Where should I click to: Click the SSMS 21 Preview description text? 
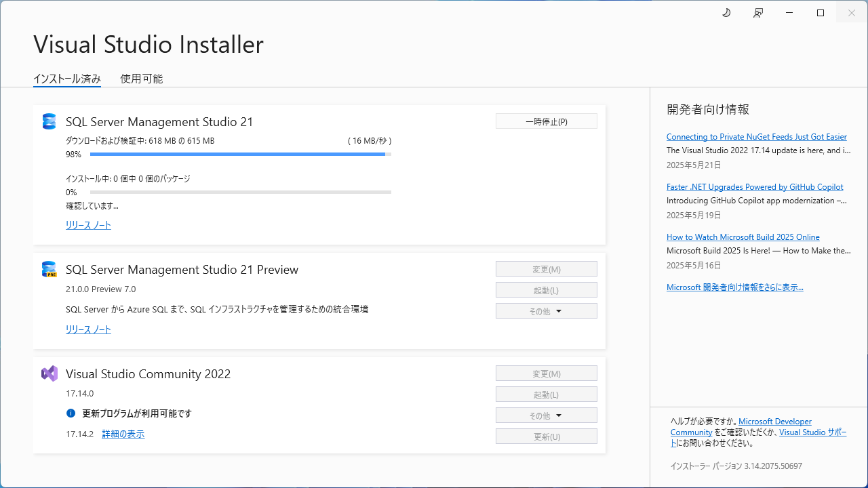pos(217,309)
